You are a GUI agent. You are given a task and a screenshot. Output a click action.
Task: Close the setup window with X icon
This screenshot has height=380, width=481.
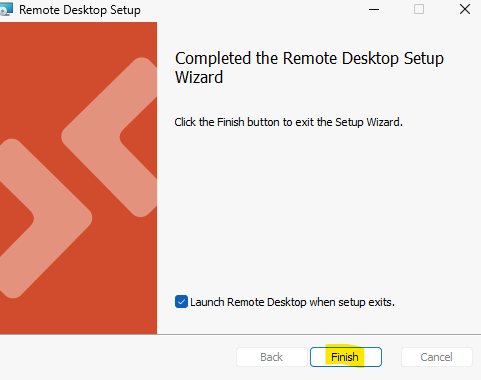[465, 9]
